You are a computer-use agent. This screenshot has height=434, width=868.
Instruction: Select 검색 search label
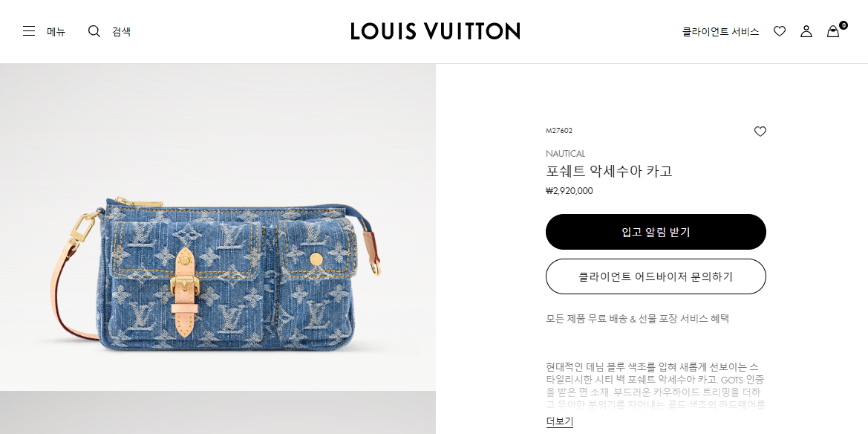pos(121,32)
